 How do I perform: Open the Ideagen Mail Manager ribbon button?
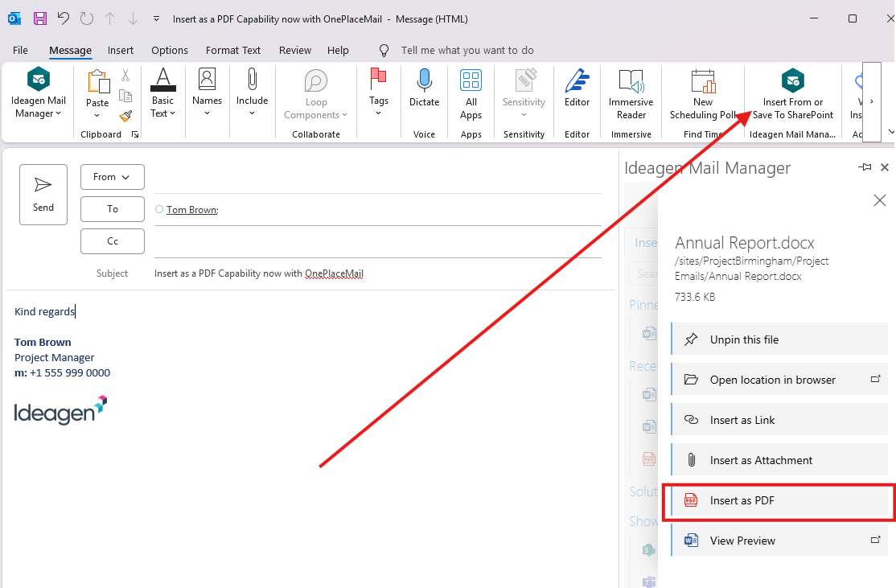click(39, 93)
